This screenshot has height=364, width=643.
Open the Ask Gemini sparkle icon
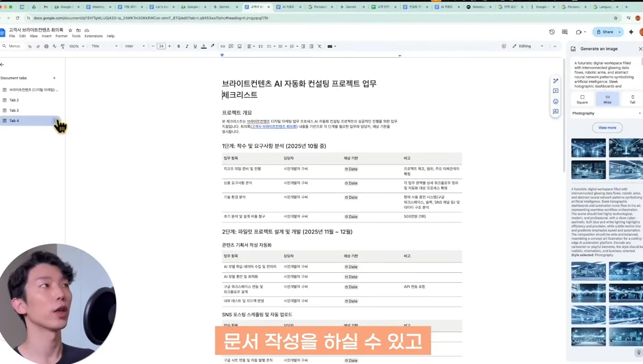(x=631, y=32)
